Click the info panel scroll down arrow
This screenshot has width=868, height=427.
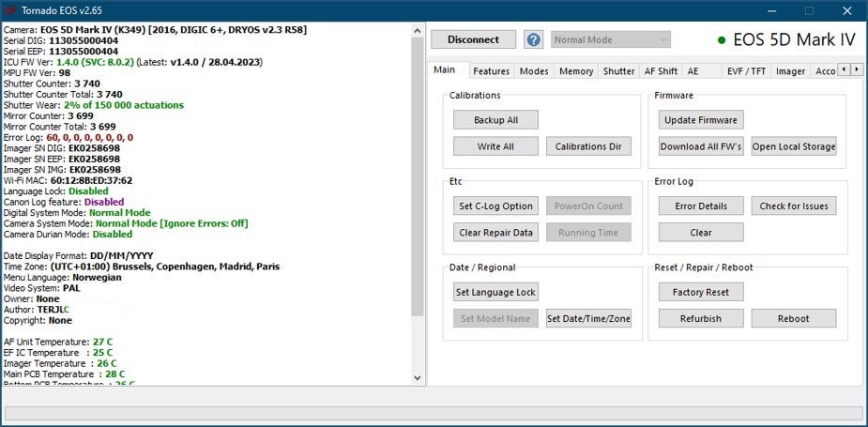[x=418, y=377]
